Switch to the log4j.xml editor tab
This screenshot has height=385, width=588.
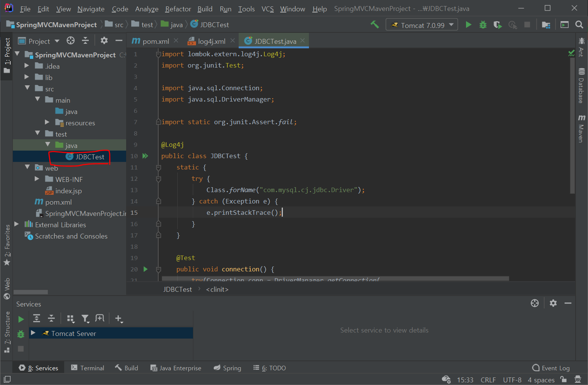[x=211, y=41]
